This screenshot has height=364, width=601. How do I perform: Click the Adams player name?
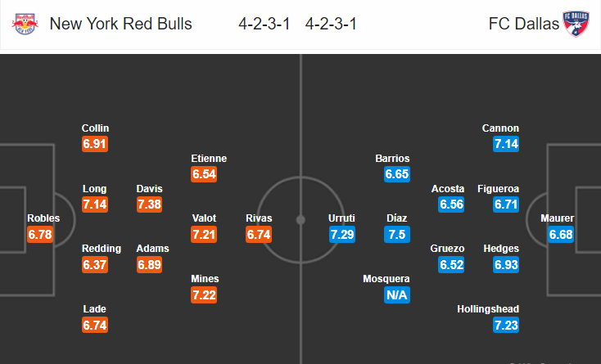152,249
